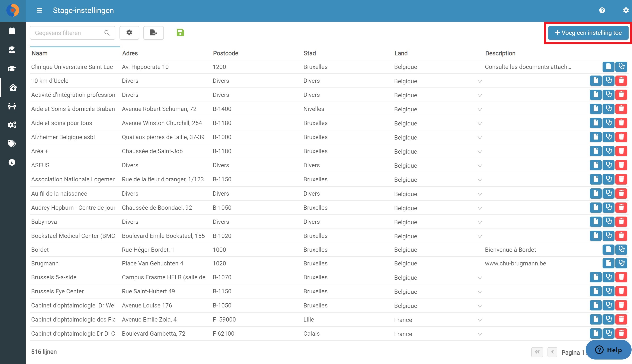Click stethoscope icon for Brussels Eye Center
632x364 pixels.
(608, 291)
